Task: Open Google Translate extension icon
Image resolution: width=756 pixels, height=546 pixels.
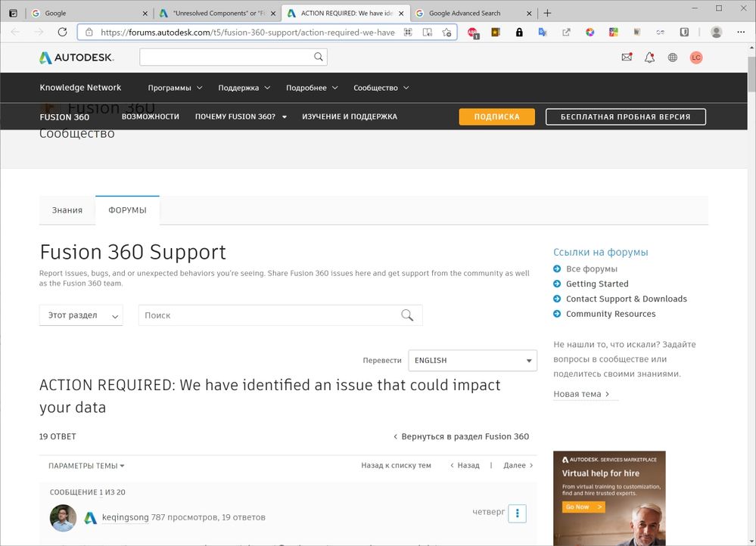Action: [x=543, y=33]
